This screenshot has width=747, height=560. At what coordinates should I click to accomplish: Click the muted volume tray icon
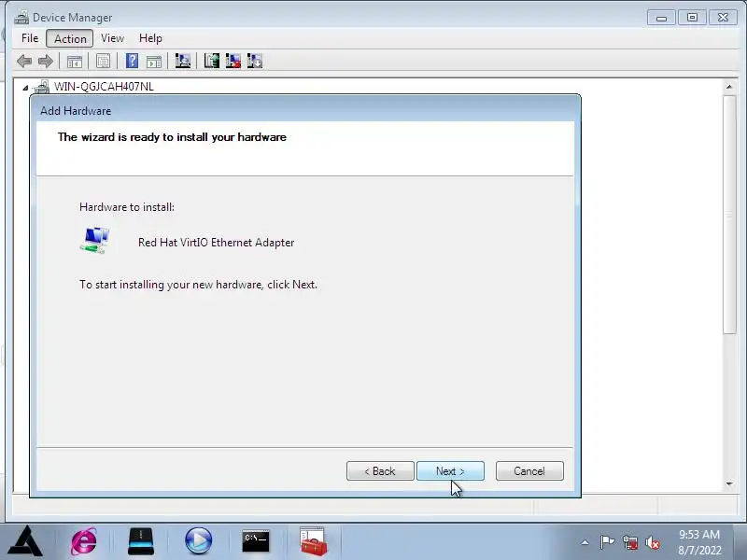pos(652,542)
